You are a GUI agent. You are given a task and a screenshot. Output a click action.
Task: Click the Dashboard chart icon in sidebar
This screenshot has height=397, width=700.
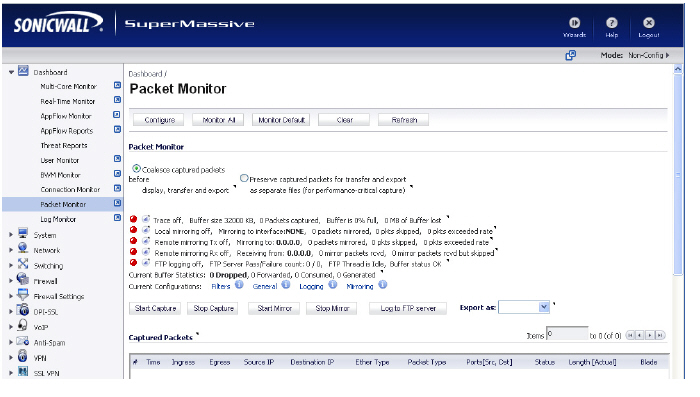point(23,71)
